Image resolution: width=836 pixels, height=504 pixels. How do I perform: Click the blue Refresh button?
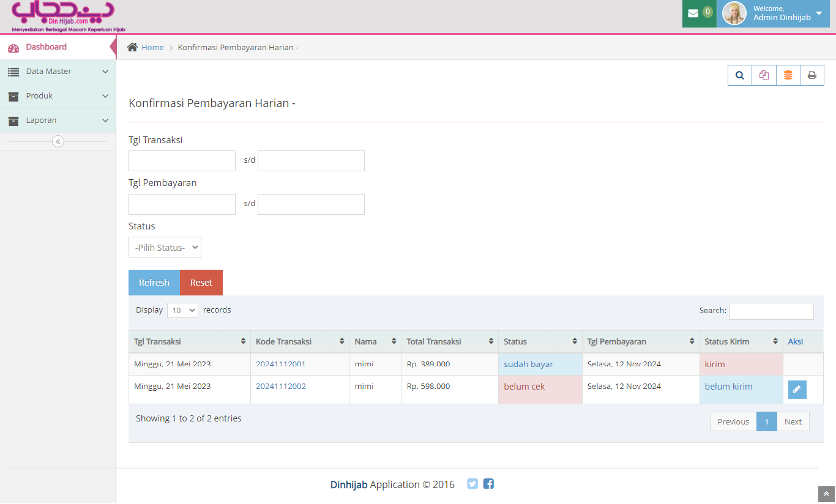click(x=154, y=283)
